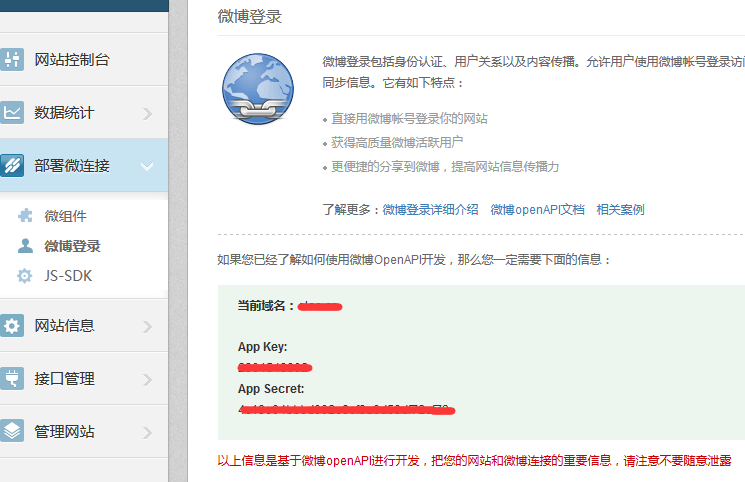This screenshot has height=482, width=745.
Task: Click the 部署微连接 link icon
Action: click(11, 165)
